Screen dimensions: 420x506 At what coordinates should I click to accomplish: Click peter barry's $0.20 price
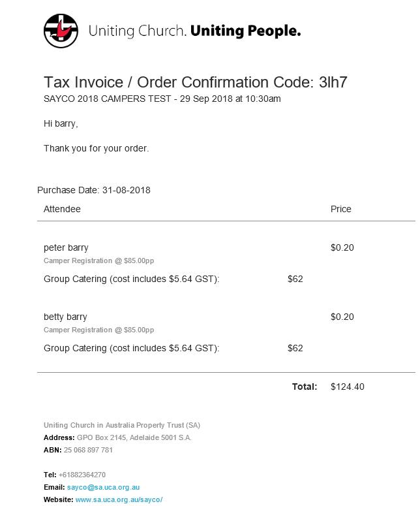click(342, 248)
